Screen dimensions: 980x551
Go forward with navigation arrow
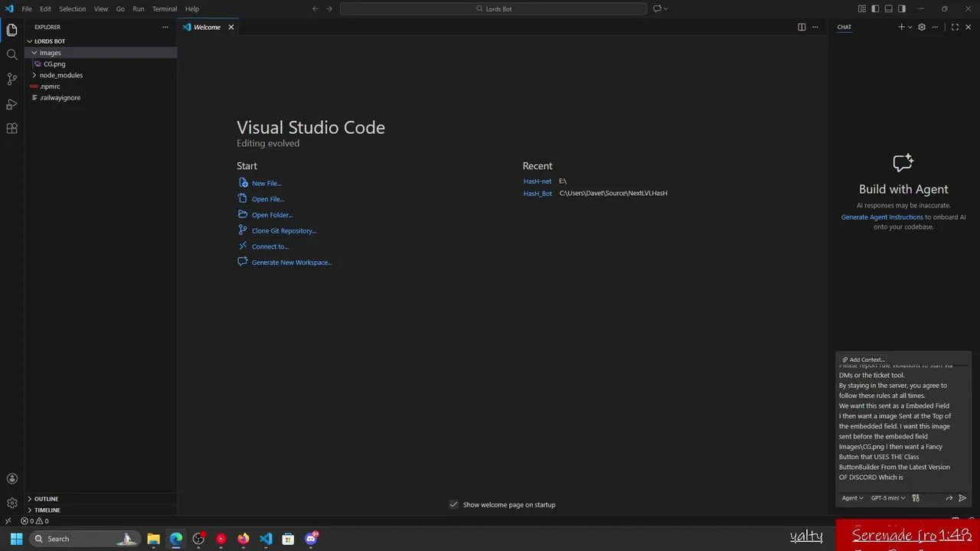329,8
